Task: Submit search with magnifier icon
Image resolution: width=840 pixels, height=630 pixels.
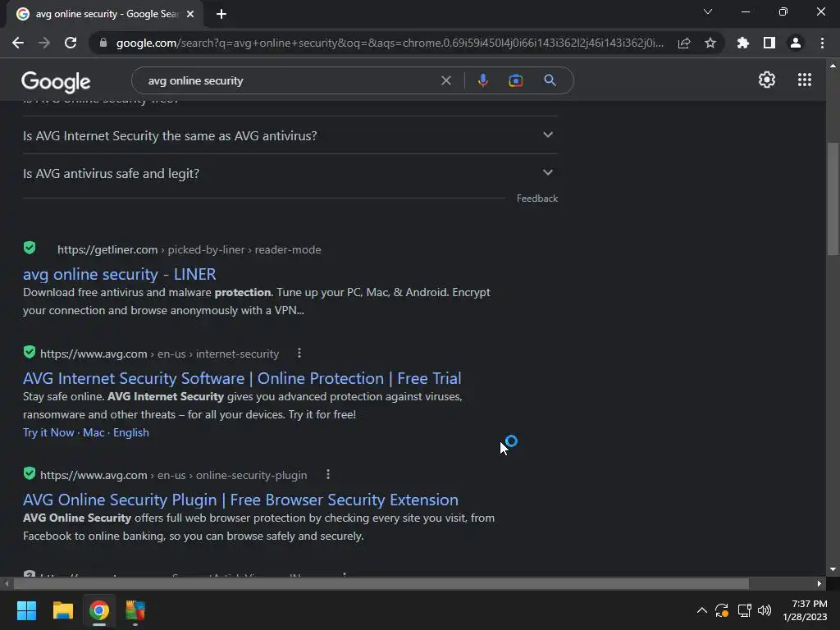Action: [x=550, y=80]
